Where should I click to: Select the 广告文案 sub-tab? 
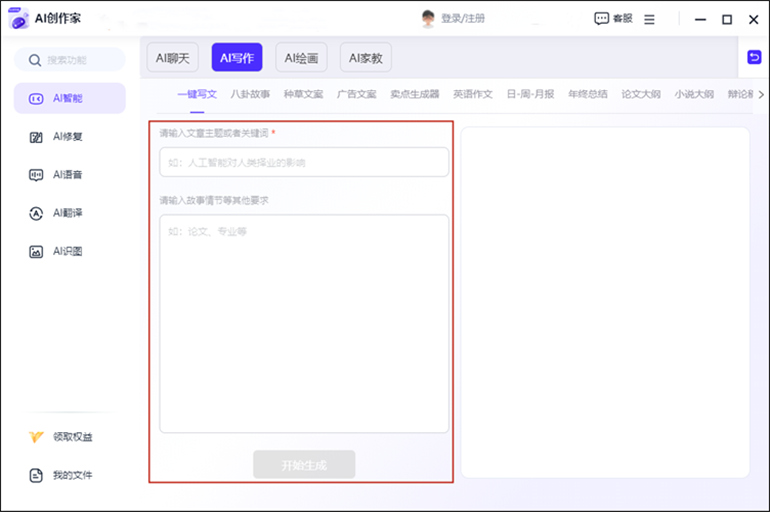point(356,94)
